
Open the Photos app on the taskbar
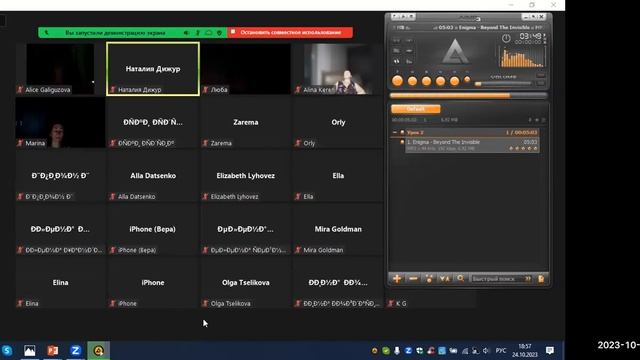29,351
